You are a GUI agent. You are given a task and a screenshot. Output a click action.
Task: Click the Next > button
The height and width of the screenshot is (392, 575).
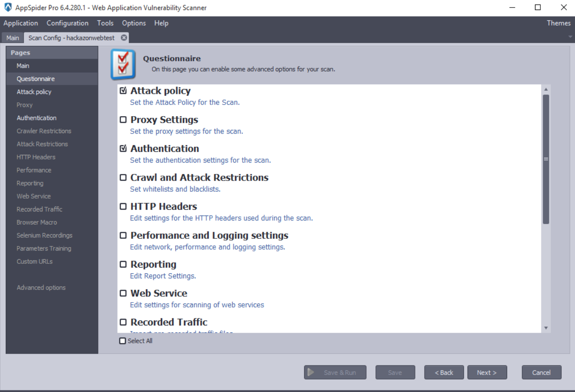tap(487, 372)
